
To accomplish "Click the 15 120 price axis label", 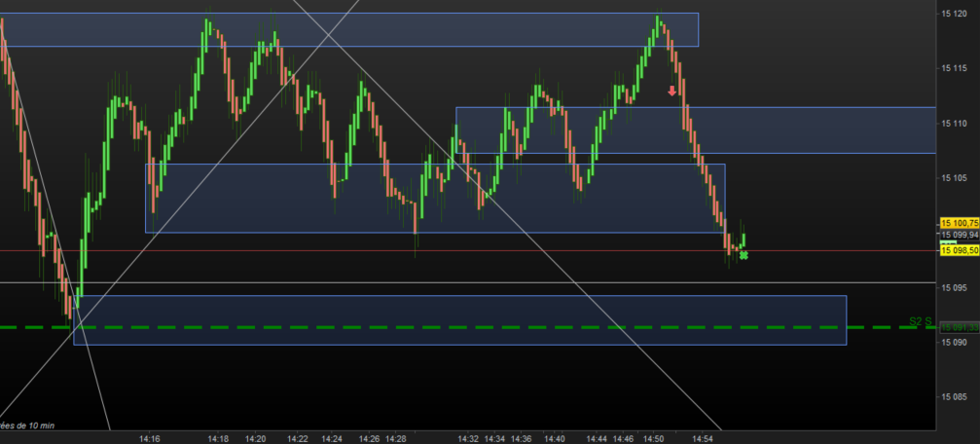I will click(956, 13).
